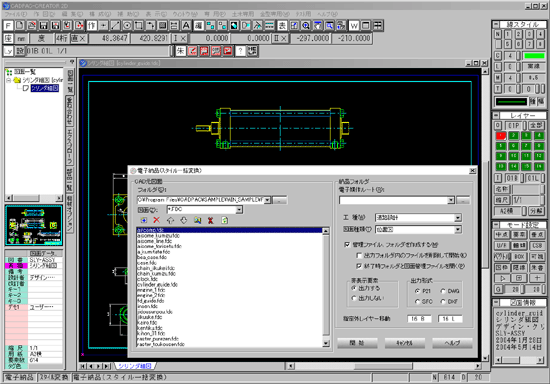Select the DXF output format radio
Viewport: 550px width, 384px height.
coord(443,302)
